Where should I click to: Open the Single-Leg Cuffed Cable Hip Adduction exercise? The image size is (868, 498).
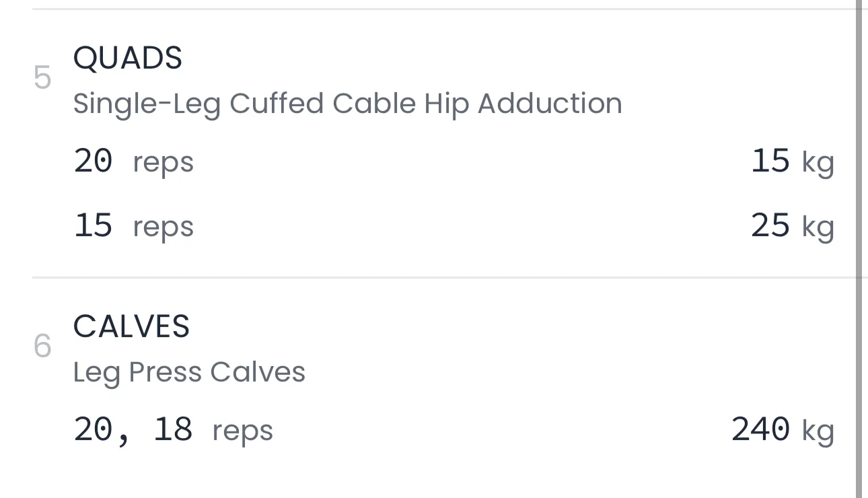[347, 104]
